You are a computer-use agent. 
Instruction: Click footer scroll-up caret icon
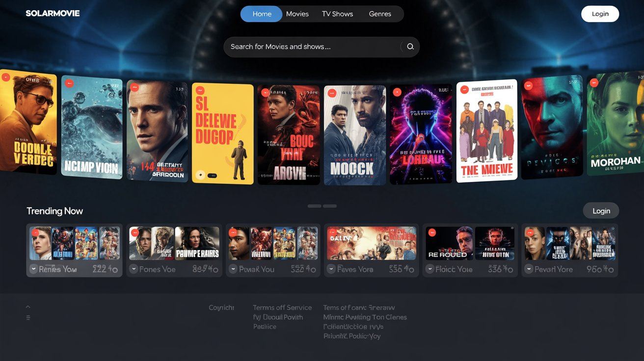[x=28, y=307]
